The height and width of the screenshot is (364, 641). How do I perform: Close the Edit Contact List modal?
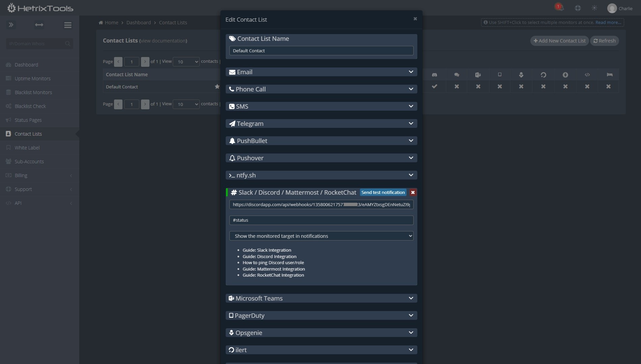click(x=415, y=19)
